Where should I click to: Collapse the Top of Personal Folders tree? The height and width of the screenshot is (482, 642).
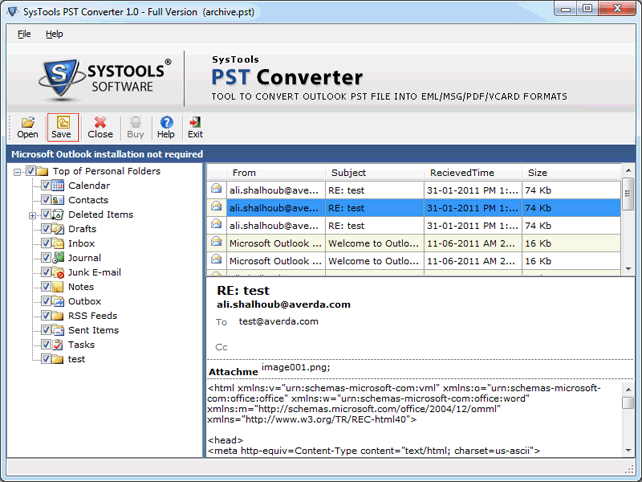point(17,172)
